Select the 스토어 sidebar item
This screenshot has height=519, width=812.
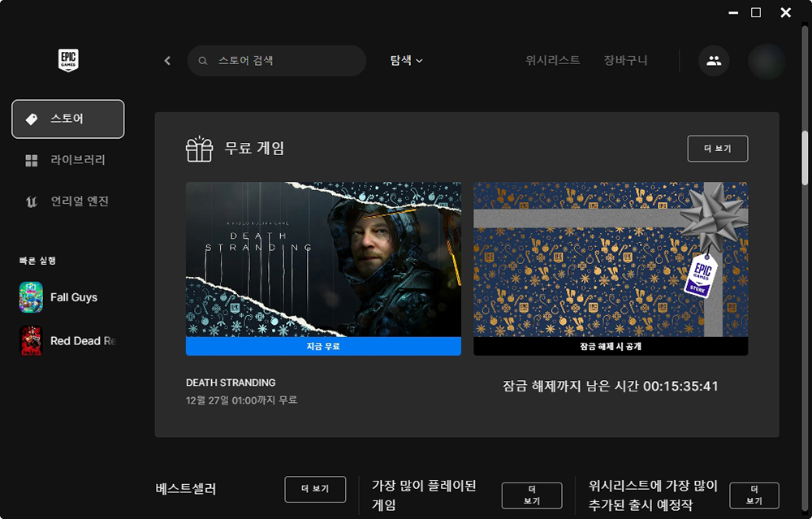[68, 119]
